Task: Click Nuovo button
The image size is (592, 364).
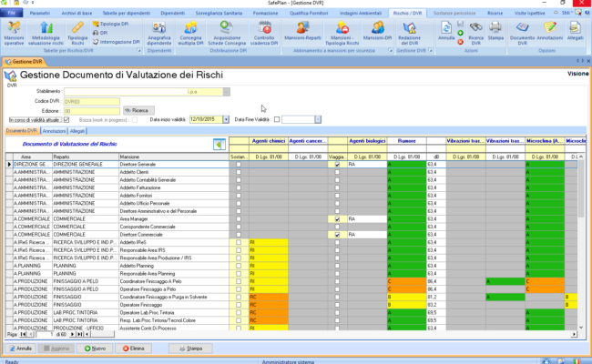Action: tap(95, 349)
